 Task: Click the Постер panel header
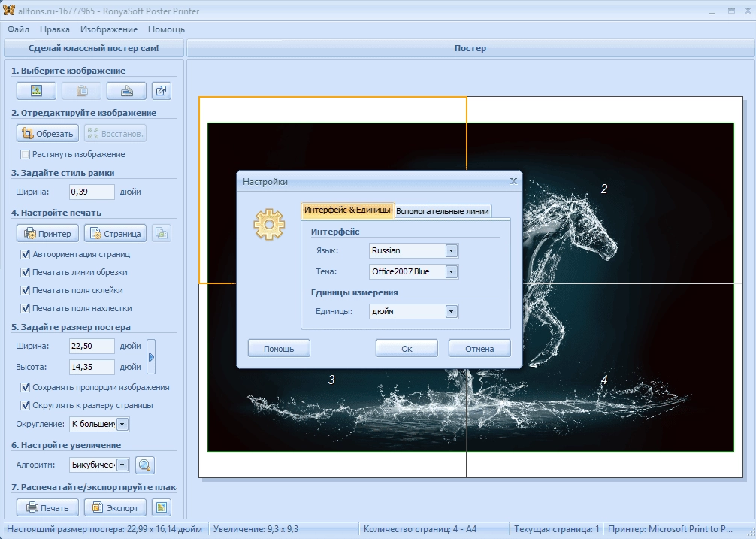pyautogui.click(x=470, y=48)
